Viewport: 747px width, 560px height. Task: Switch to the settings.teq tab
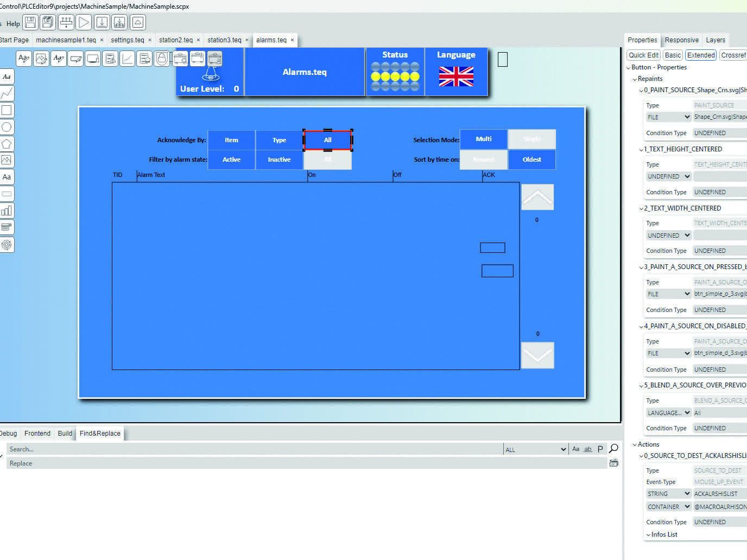click(x=128, y=40)
